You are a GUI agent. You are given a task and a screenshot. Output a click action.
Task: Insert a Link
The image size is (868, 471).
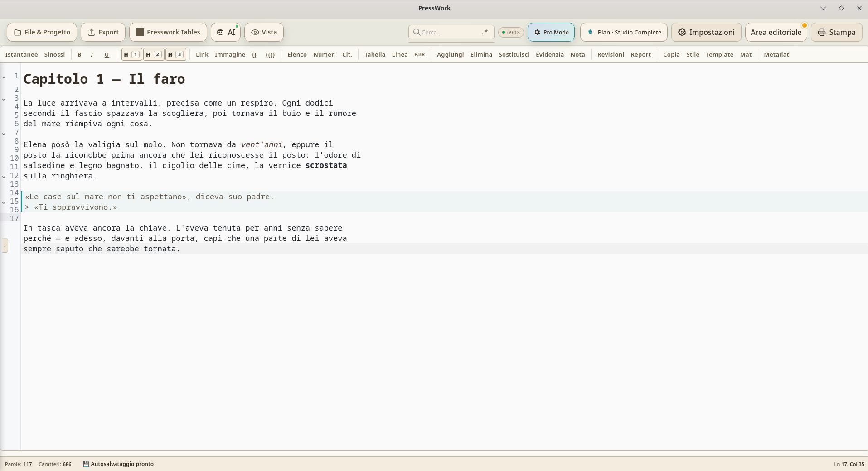[202, 54]
